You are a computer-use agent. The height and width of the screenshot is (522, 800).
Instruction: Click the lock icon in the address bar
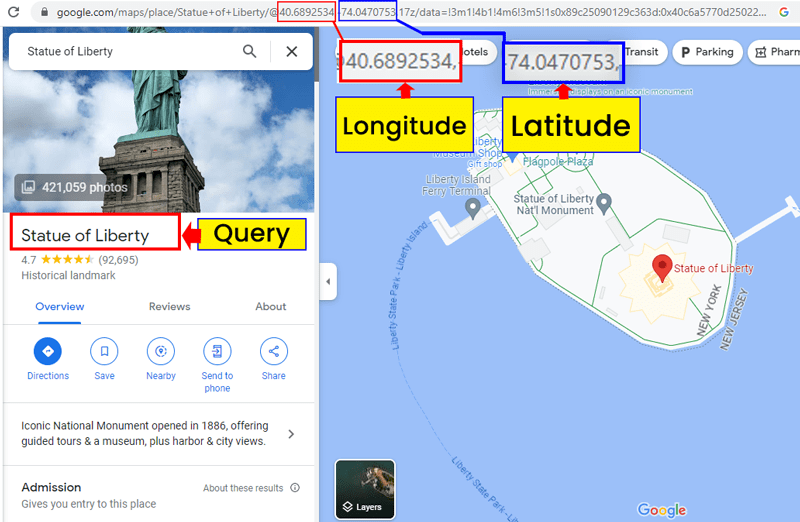point(44,12)
